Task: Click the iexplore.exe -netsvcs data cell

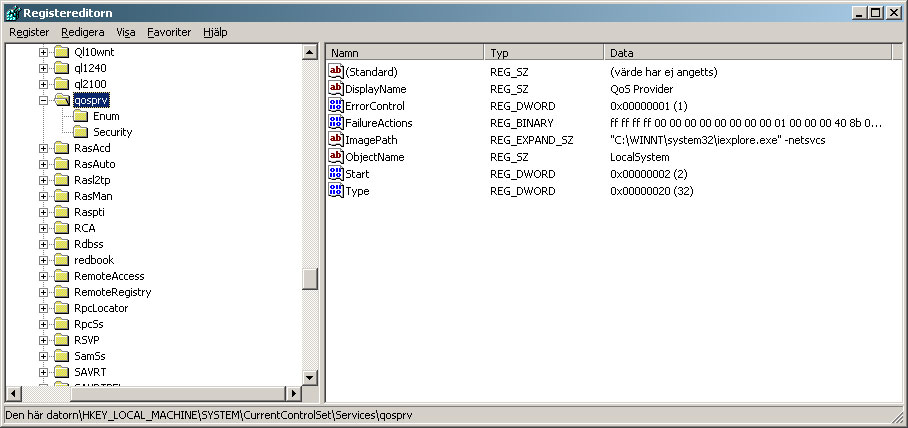Action: click(x=717, y=140)
